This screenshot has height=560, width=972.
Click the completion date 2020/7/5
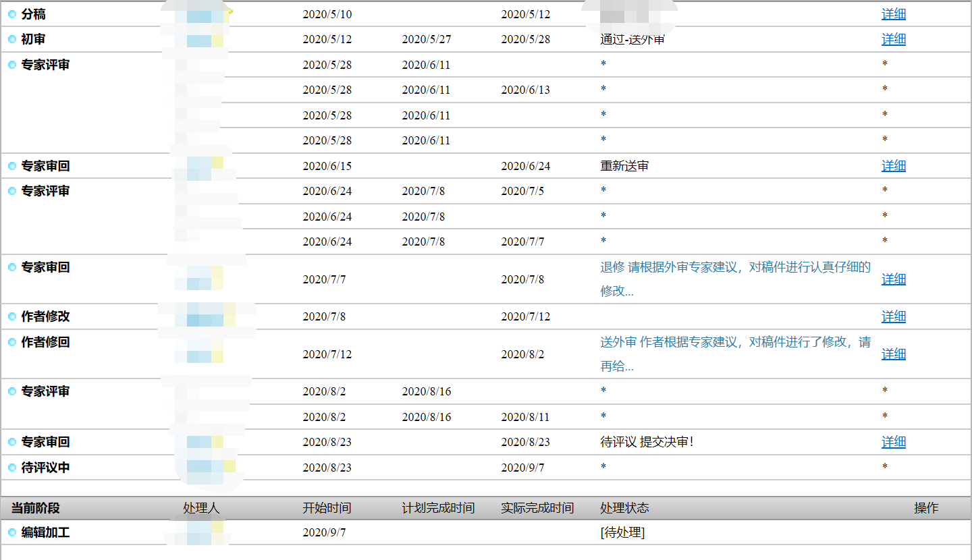[x=522, y=191]
